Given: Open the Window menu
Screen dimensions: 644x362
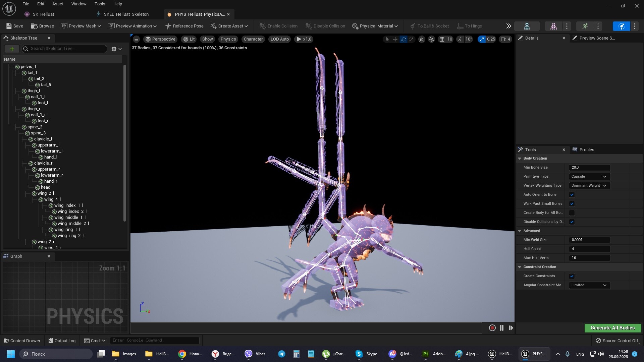Looking at the screenshot, I should coord(78,4).
